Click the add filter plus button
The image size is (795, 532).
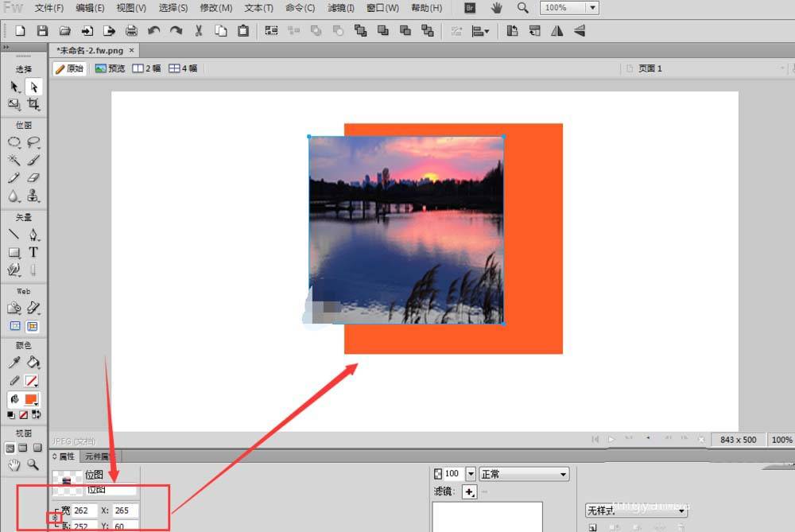(469, 493)
